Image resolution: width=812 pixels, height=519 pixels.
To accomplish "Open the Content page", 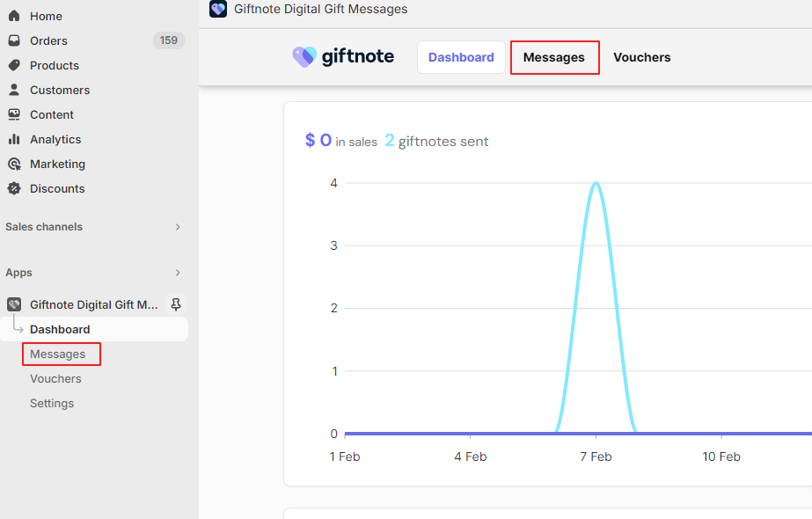I will 52,114.
